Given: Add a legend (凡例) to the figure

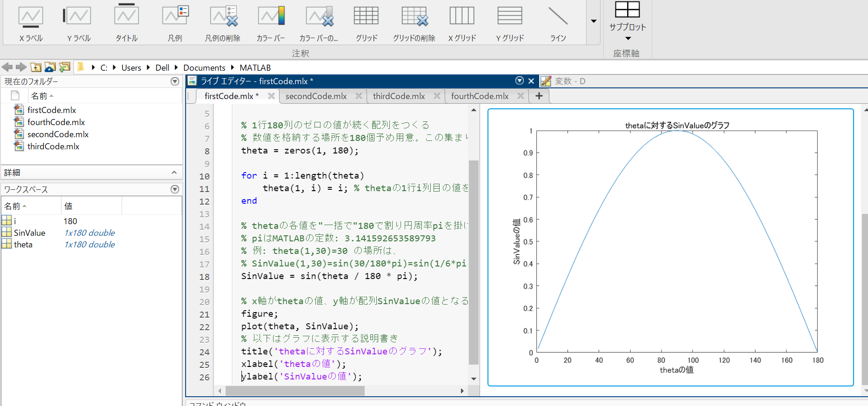Looking at the screenshot, I should coord(175,23).
